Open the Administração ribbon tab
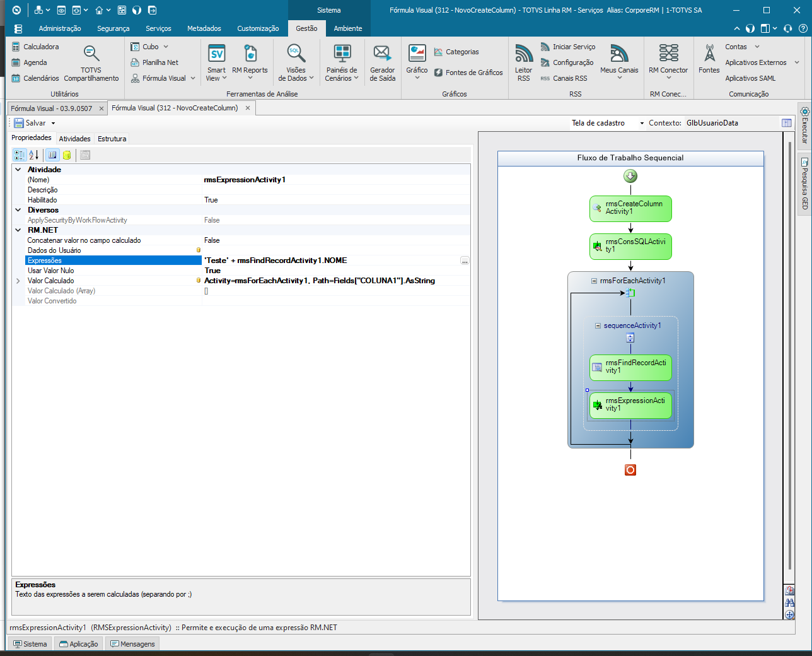The image size is (812, 656). (x=60, y=28)
